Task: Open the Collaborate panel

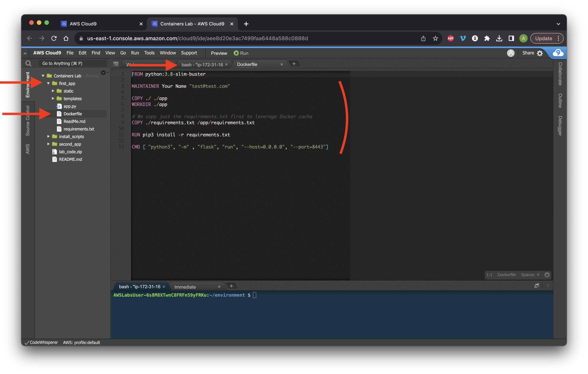Action: pyautogui.click(x=560, y=74)
